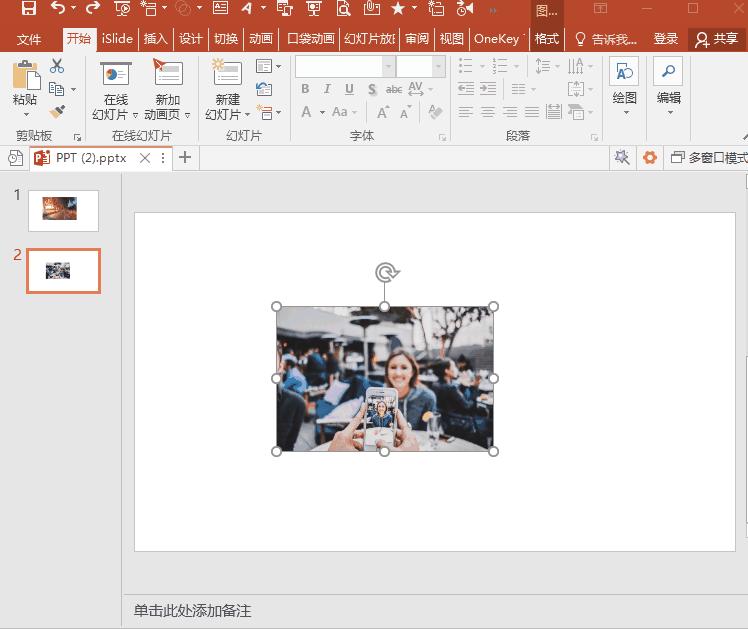Click the orange settings gear icon
Screen dimensions: 748x629
pos(650,158)
